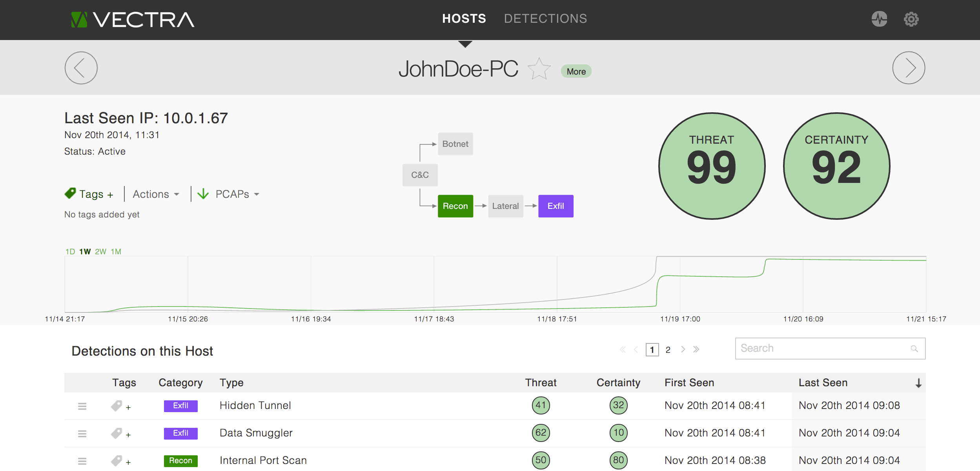980x471 pixels.
Task: Click Exfil badge on Hidden Tunnel row
Action: coord(180,406)
